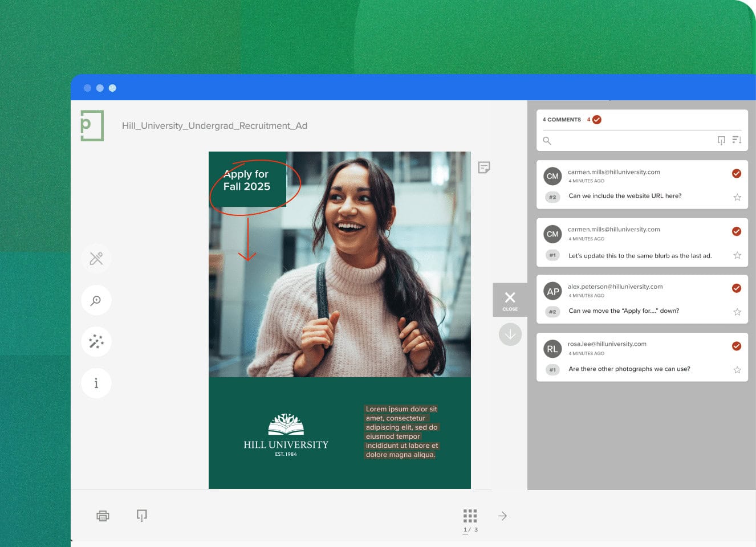Select the zoom magnifier tool

(x=96, y=300)
